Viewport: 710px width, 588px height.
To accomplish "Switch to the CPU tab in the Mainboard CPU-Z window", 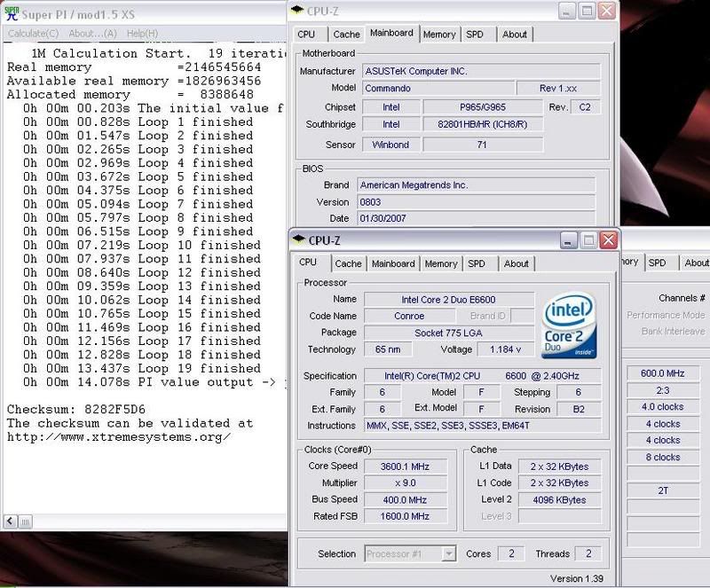I will pyautogui.click(x=306, y=35).
